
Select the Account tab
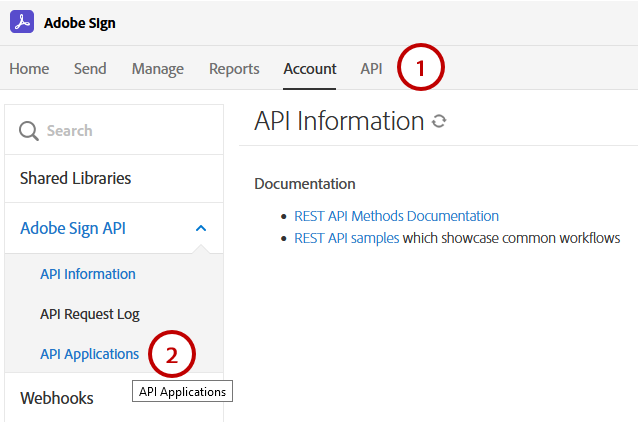[x=310, y=69]
